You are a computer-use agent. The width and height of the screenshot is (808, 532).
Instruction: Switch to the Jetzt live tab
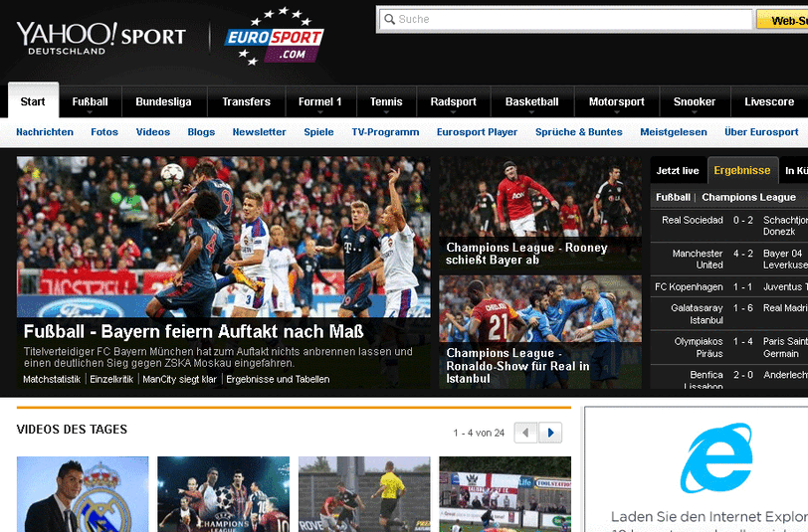pos(678,171)
